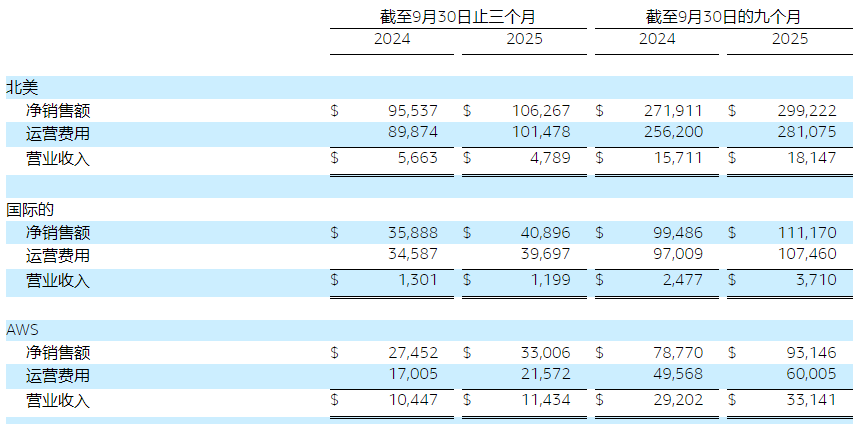Select the North America net sales value 106,267

point(540,110)
